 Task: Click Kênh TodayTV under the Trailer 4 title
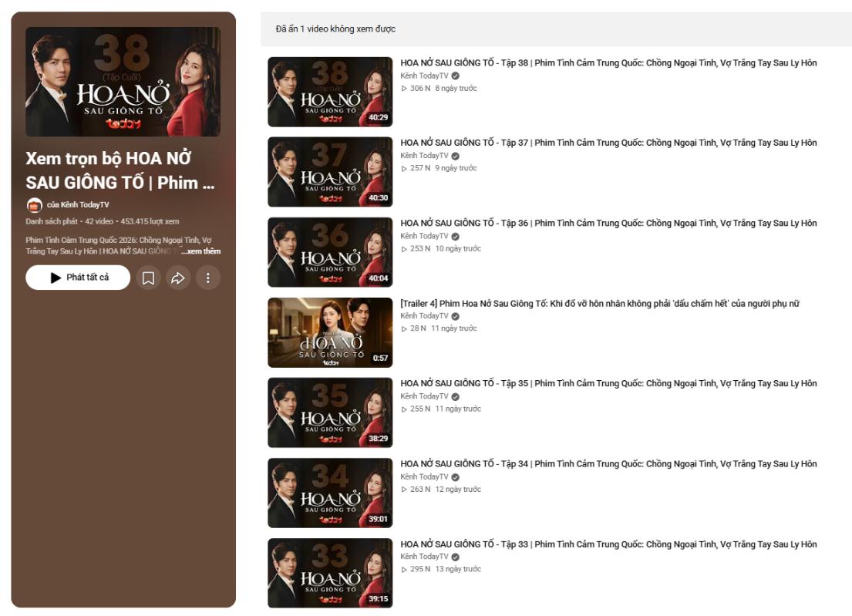tap(424, 316)
